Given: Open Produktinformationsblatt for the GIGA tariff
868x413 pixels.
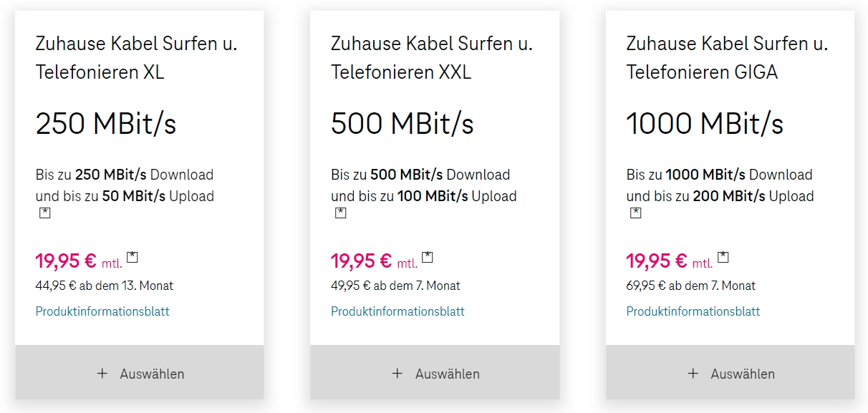Looking at the screenshot, I should pos(693,311).
